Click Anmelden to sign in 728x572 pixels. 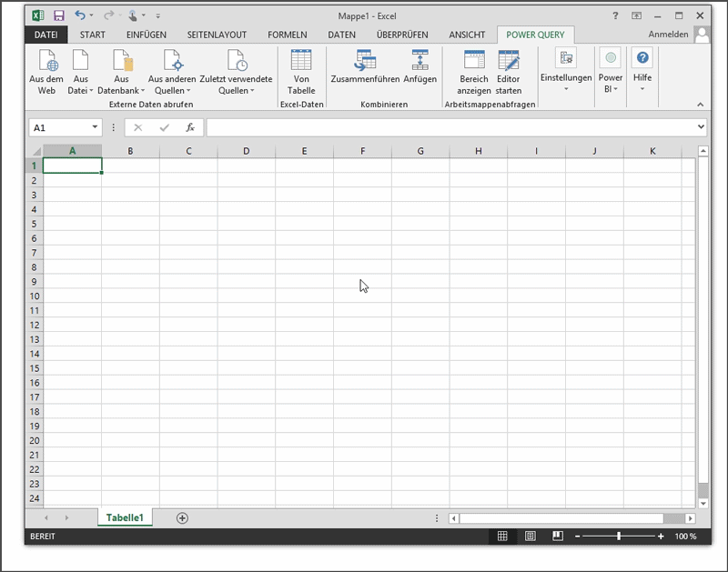(x=669, y=35)
